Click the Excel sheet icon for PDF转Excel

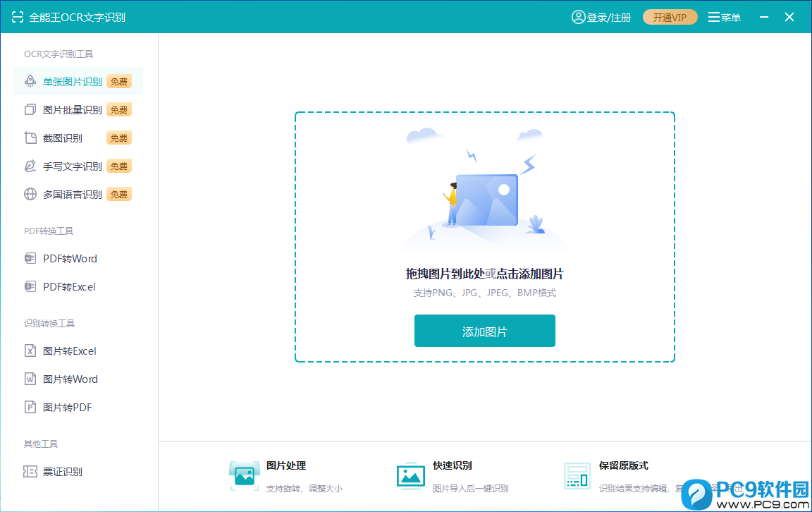[30, 286]
